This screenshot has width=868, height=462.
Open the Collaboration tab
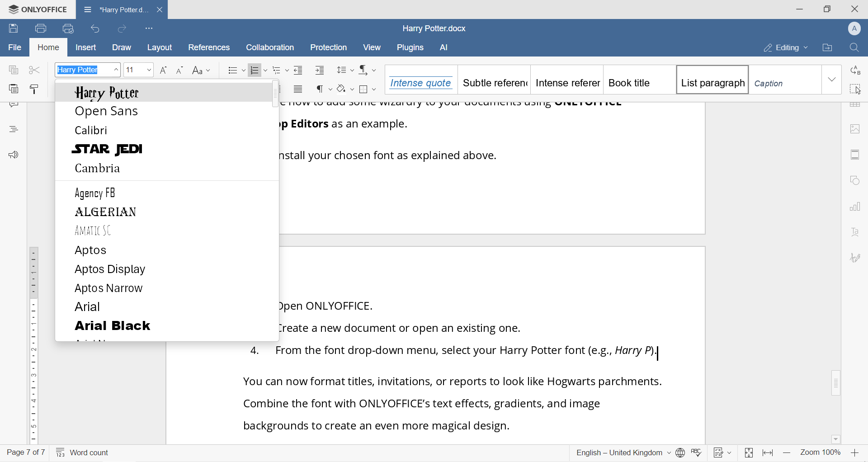point(270,47)
